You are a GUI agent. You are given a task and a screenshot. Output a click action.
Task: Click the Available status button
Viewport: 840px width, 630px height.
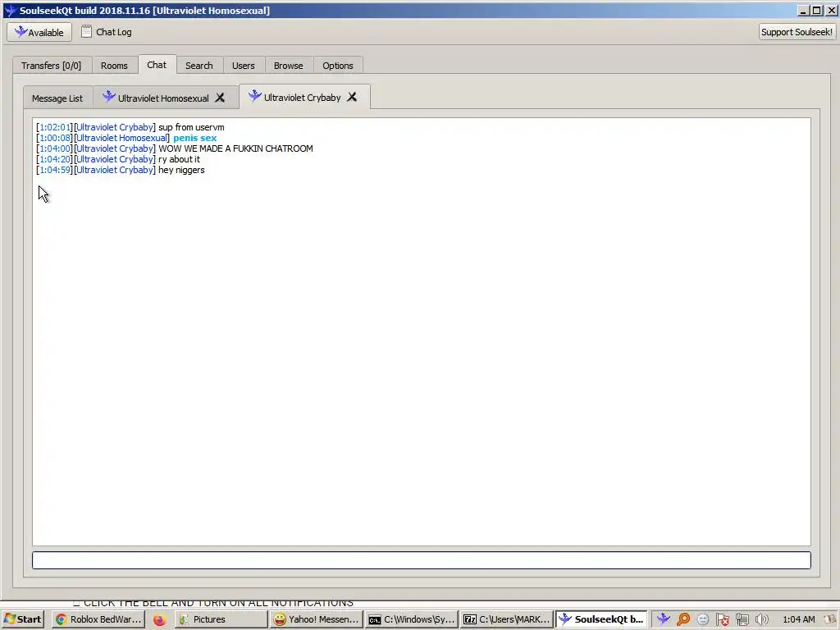coord(39,32)
